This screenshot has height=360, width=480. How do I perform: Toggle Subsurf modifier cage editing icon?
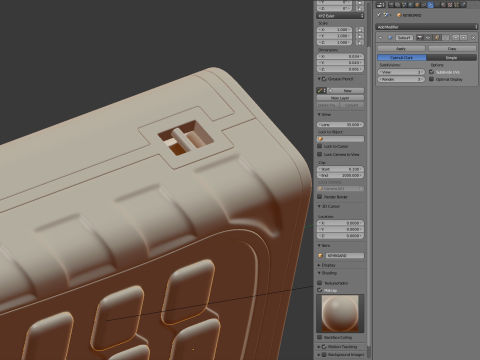[x=446, y=38]
